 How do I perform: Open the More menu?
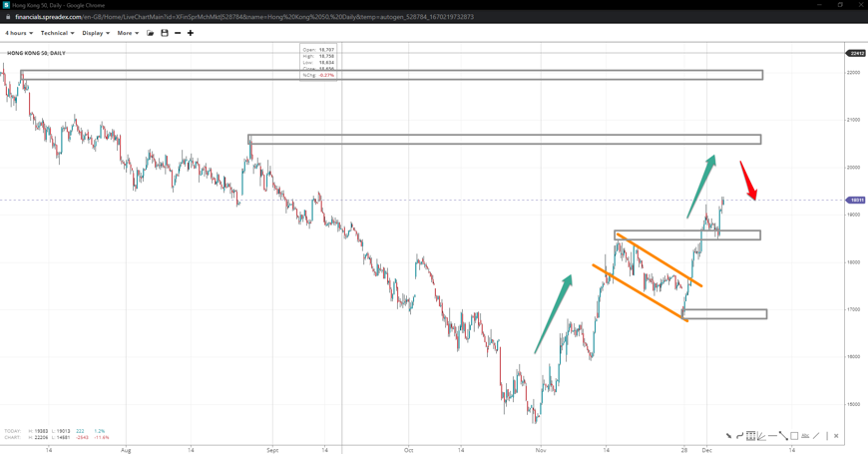click(128, 33)
